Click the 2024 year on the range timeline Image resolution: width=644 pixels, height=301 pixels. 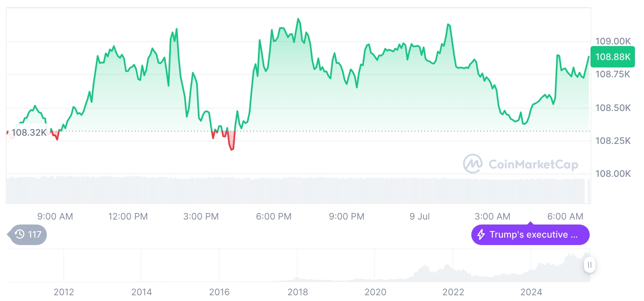coord(531,292)
